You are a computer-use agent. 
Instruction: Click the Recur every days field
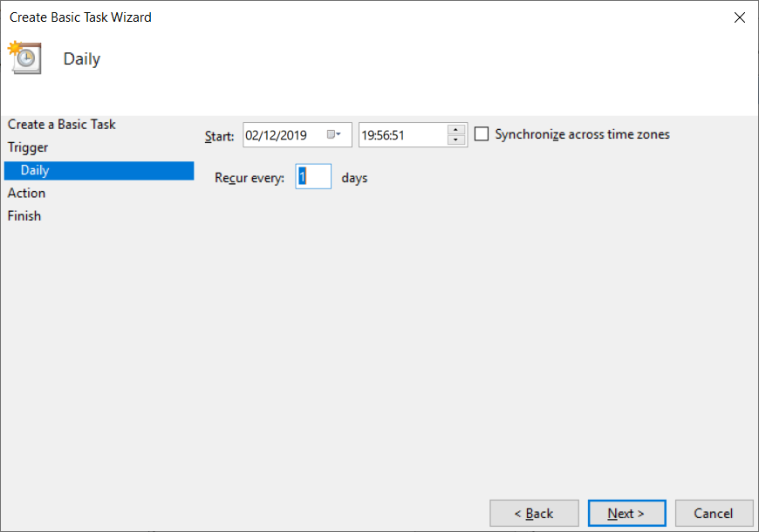[313, 176]
